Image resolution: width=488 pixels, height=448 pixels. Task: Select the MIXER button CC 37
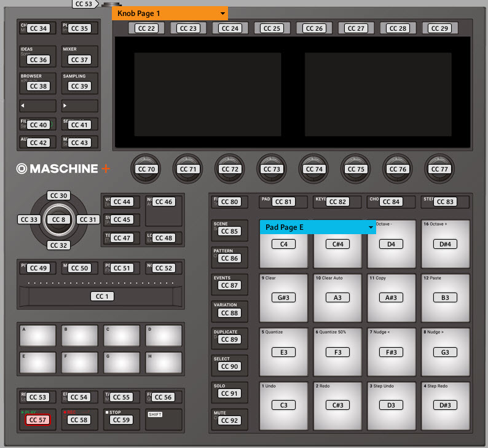[x=80, y=57]
